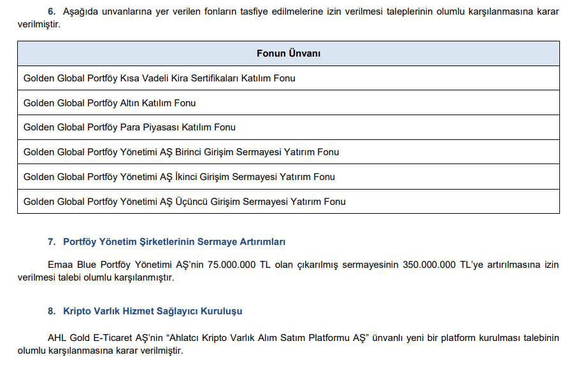Click the amount '75.000.000 TL'
Image resolution: width=588 pixels, height=376 pixels.
239,265
